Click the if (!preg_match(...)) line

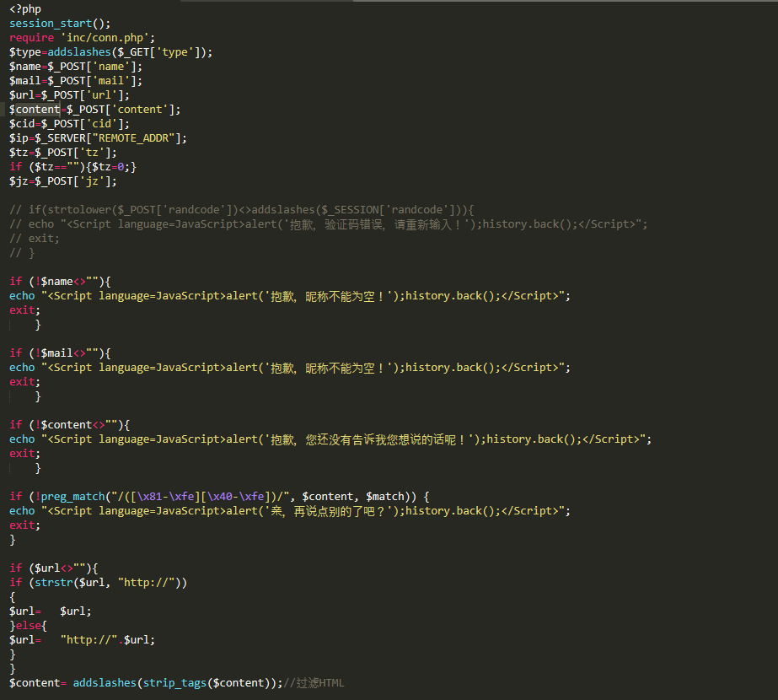219,497
